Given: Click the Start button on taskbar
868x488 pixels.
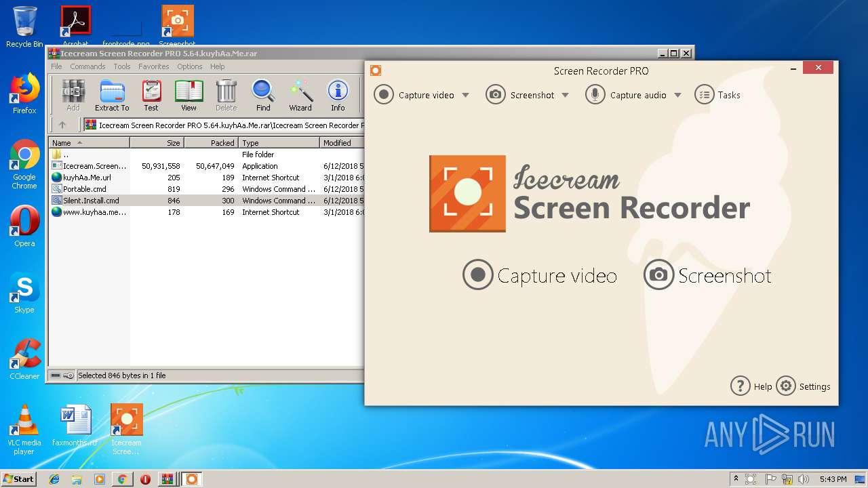Looking at the screenshot, I should (x=19, y=479).
